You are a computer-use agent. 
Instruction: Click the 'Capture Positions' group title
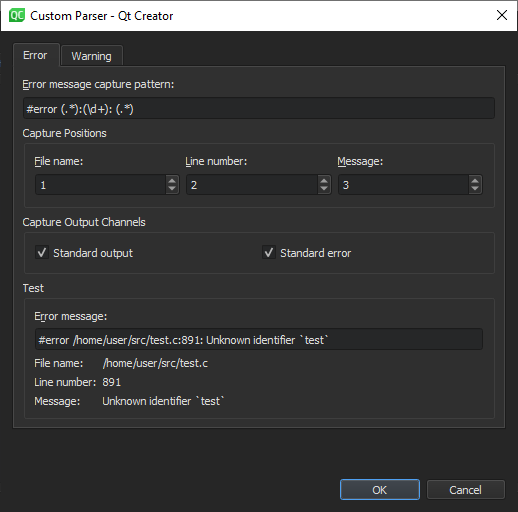click(64, 133)
